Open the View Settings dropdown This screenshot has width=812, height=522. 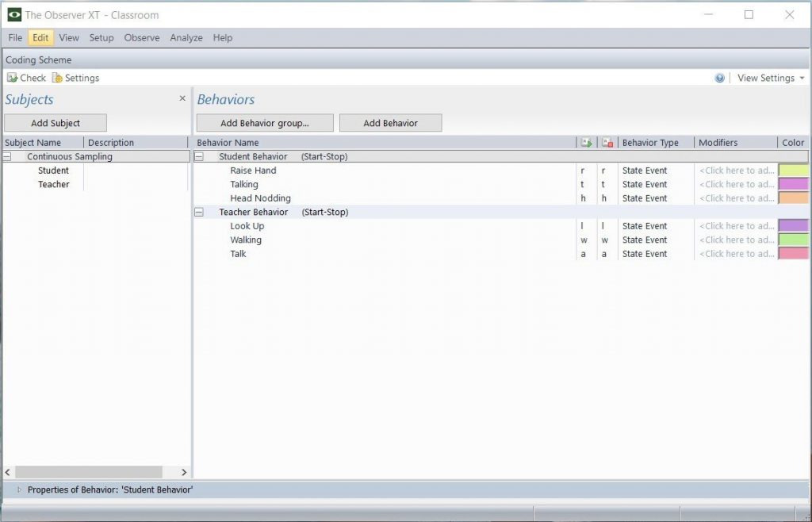pos(770,78)
